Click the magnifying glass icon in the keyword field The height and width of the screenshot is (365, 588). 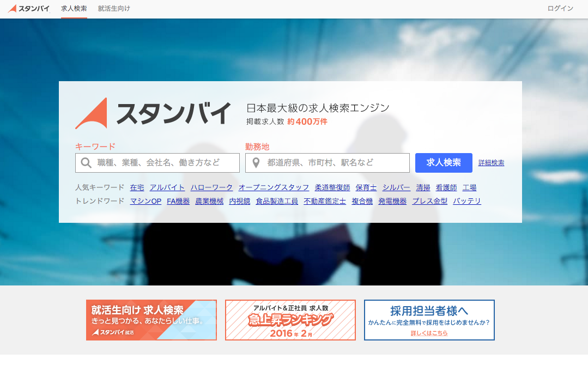click(86, 163)
